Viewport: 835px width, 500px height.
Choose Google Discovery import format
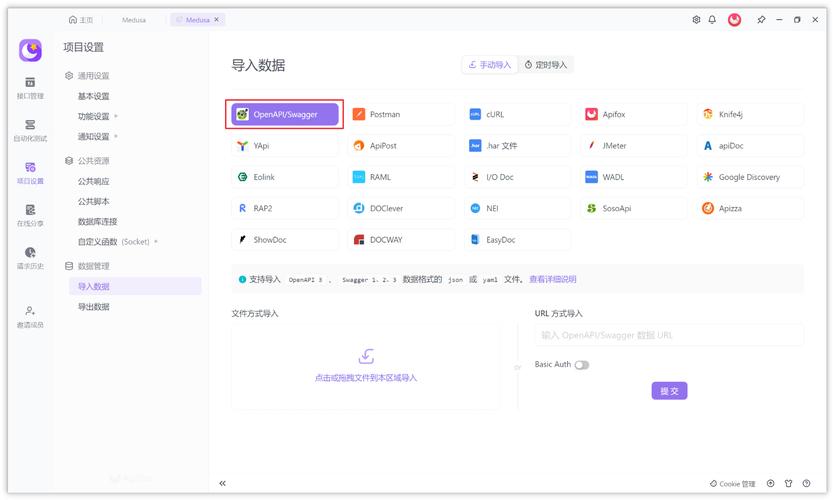750,177
